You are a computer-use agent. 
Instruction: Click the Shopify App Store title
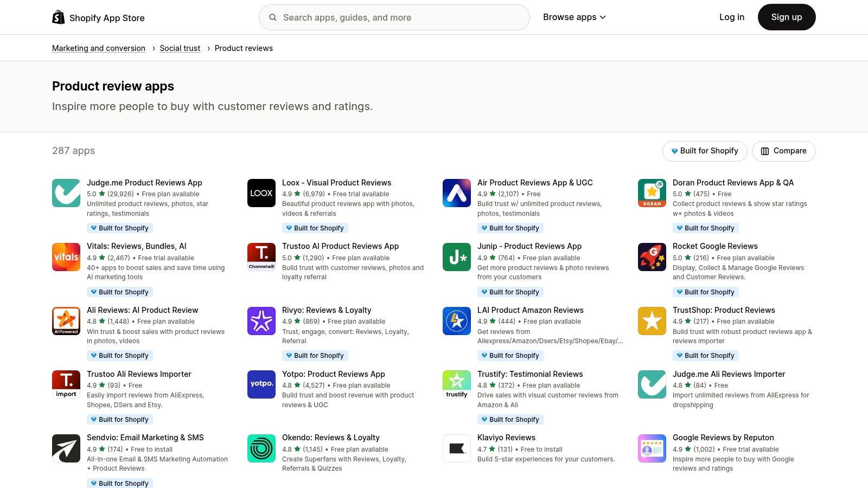pos(107,18)
